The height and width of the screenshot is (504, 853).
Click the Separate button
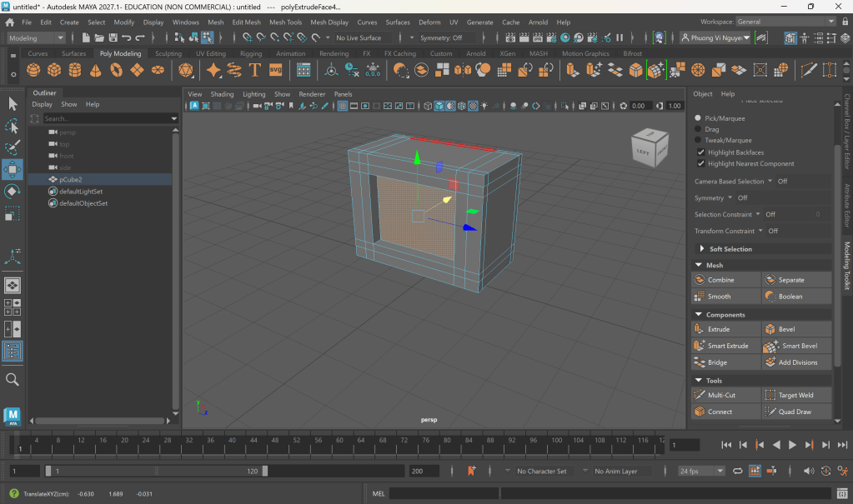[797, 280]
